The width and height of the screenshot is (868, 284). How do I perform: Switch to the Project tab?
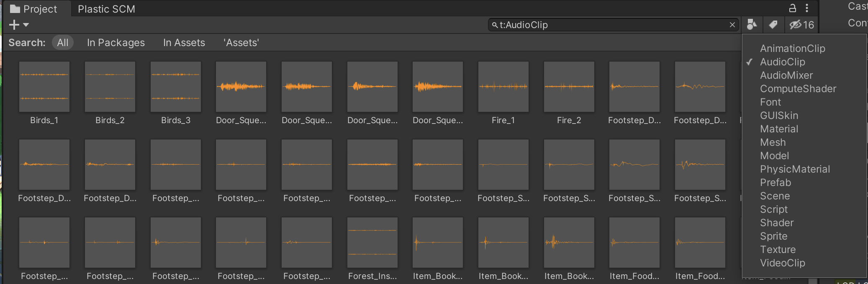click(x=33, y=9)
